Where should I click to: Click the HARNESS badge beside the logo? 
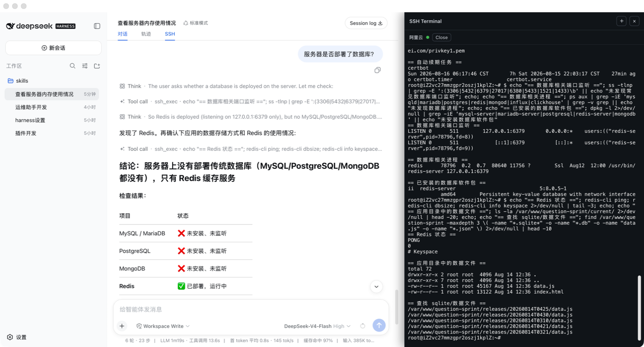(65, 26)
